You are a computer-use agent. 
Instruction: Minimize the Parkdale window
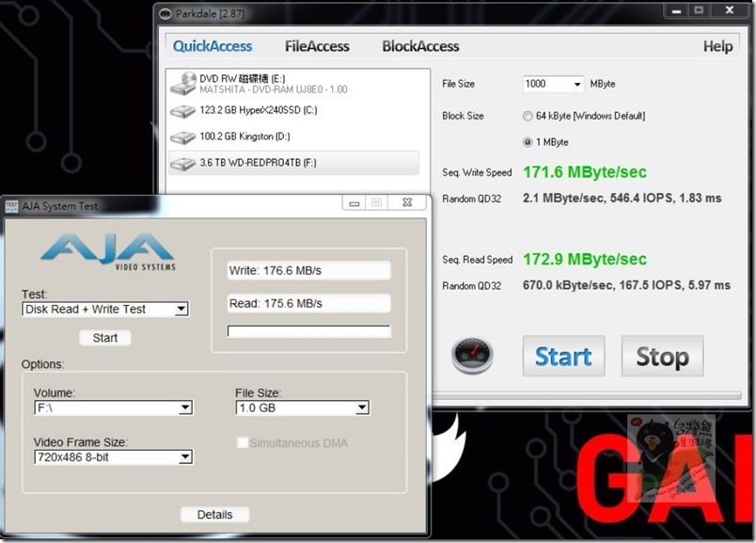coord(676,10)
